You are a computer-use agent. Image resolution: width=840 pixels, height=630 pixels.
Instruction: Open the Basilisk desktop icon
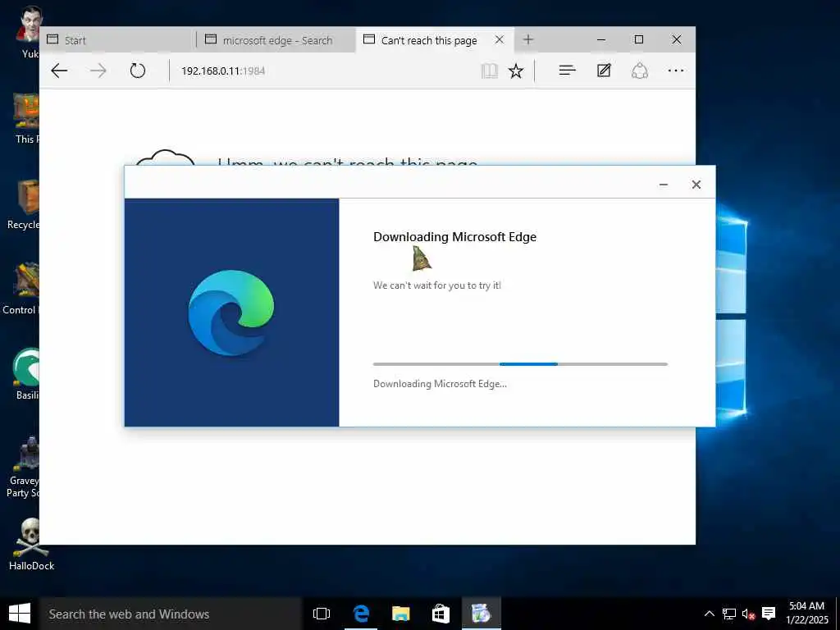[25, 374]
